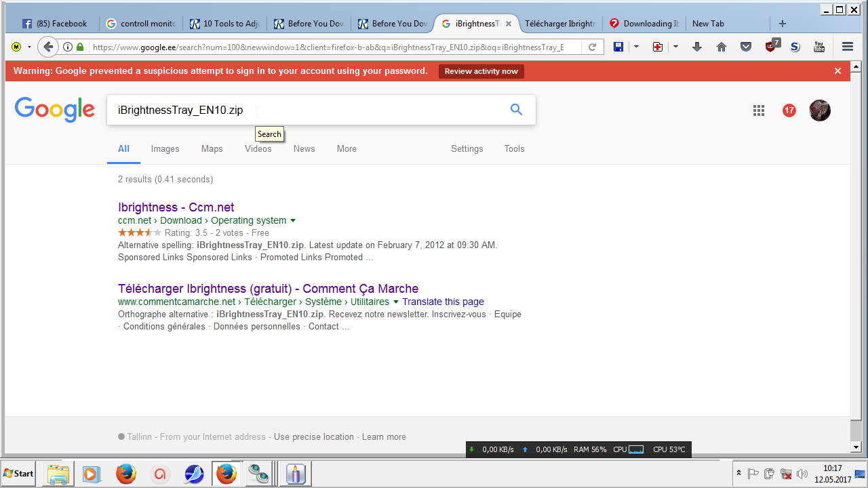Viewport: 868px width, 488px height.
Task: Switch to the Télécharger Ibrightness tab
Action: 559,23
